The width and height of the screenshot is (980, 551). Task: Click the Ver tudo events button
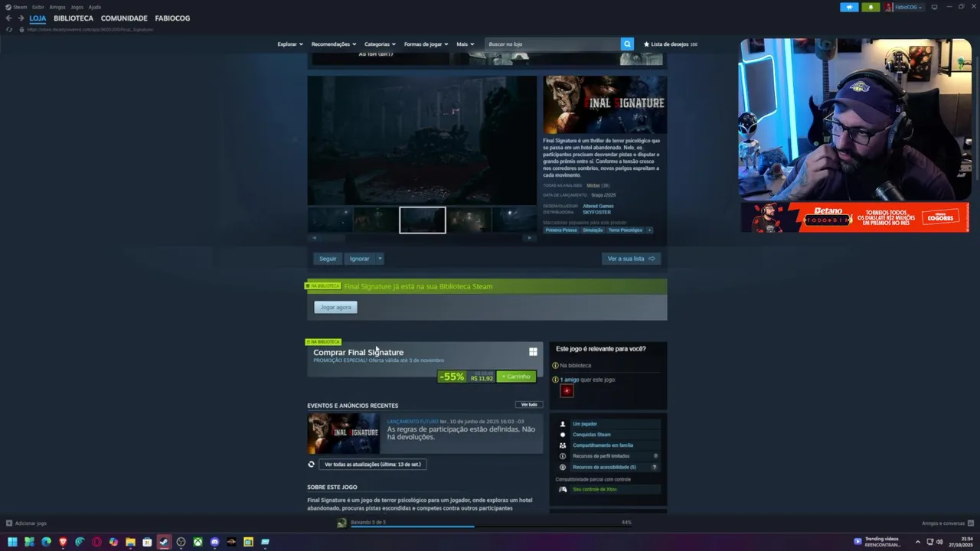(529, 405)
